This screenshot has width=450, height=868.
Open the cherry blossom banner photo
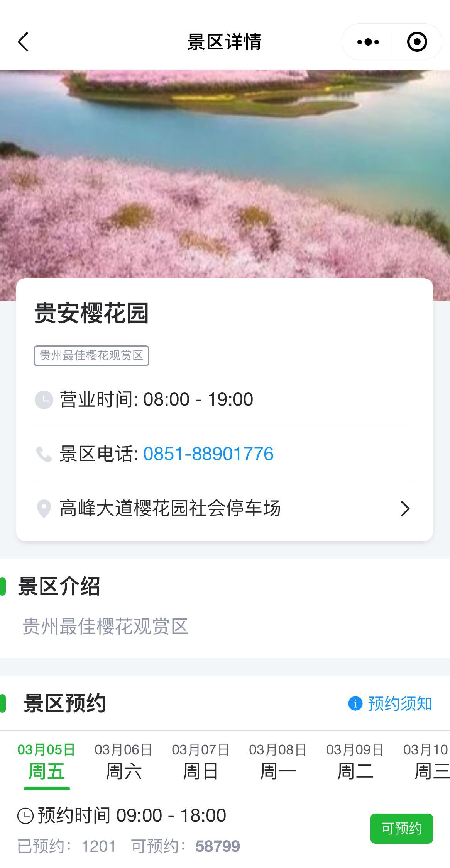tap(225, 174)
